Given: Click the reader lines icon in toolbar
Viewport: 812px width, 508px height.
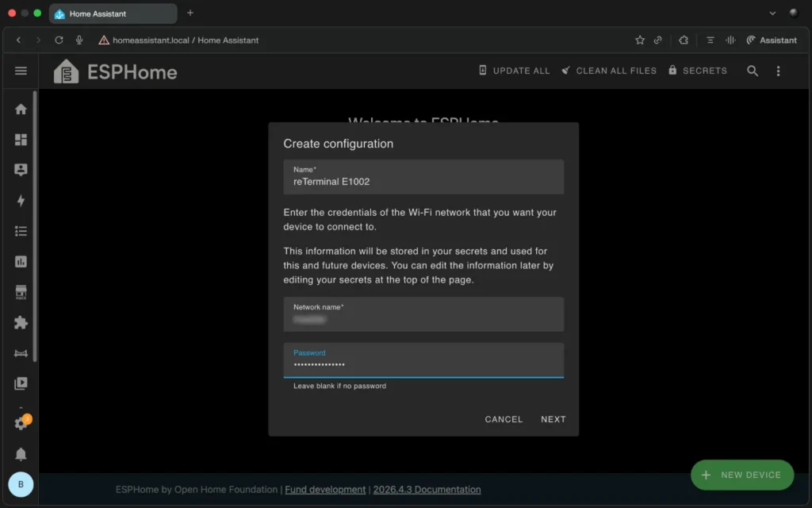Looking at the screenshot, I should coord(710,40).
